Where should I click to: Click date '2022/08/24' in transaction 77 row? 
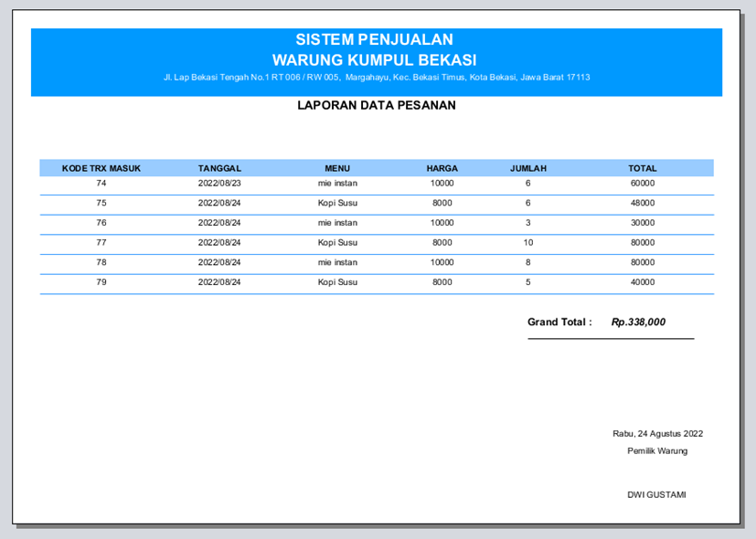[x=219, y=242]
